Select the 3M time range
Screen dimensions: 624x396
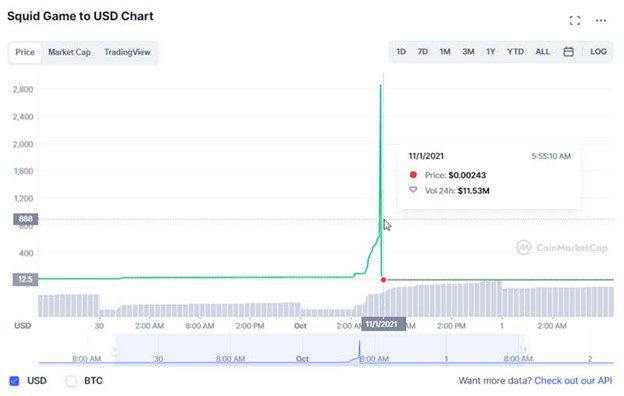(468, 52)
